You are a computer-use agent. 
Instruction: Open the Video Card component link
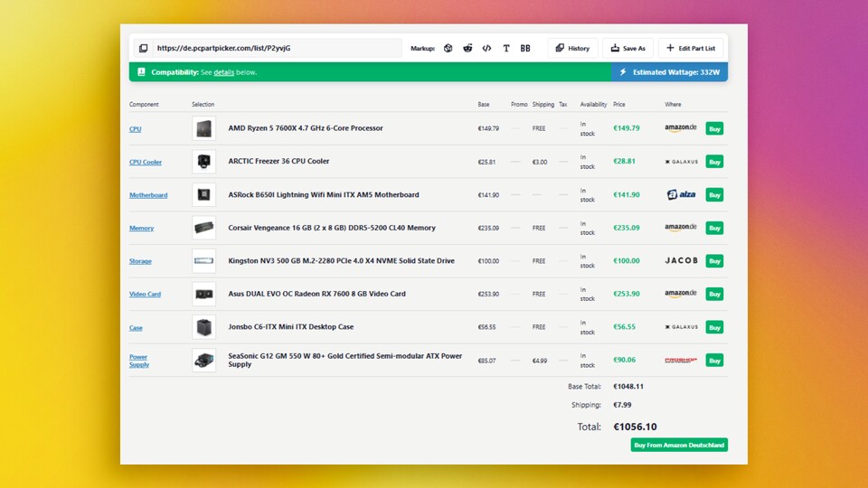[145, 294]
